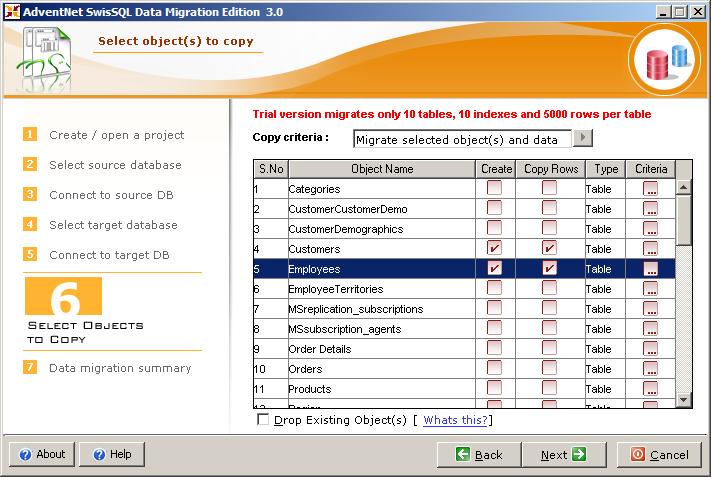This screenshot has height=477, width=711.
Task: Go to Create / open a project step
Action: (x=117, y=135)
